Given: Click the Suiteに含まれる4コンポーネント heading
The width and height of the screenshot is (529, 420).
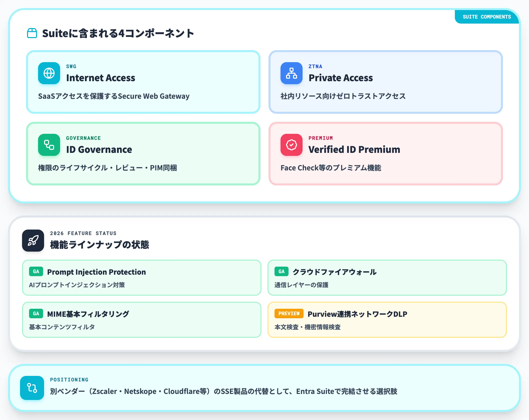Looking at the screenshot, I should (118, 33).
